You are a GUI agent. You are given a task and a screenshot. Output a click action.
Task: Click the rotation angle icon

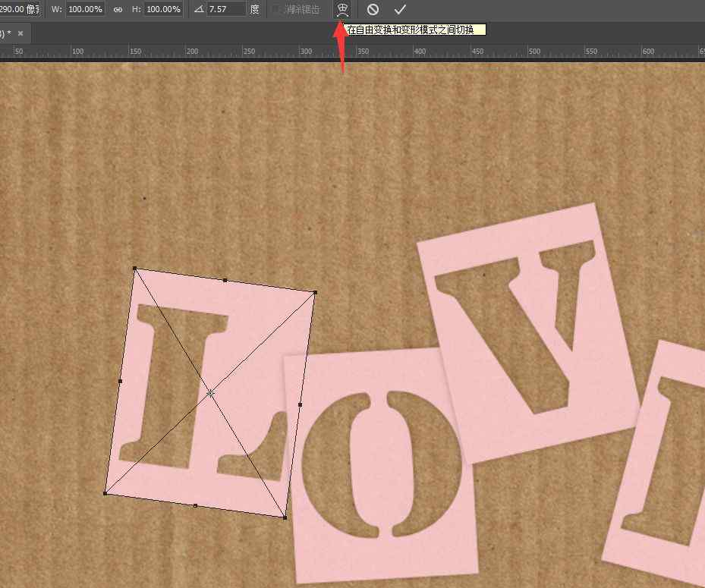coord(198,10)
